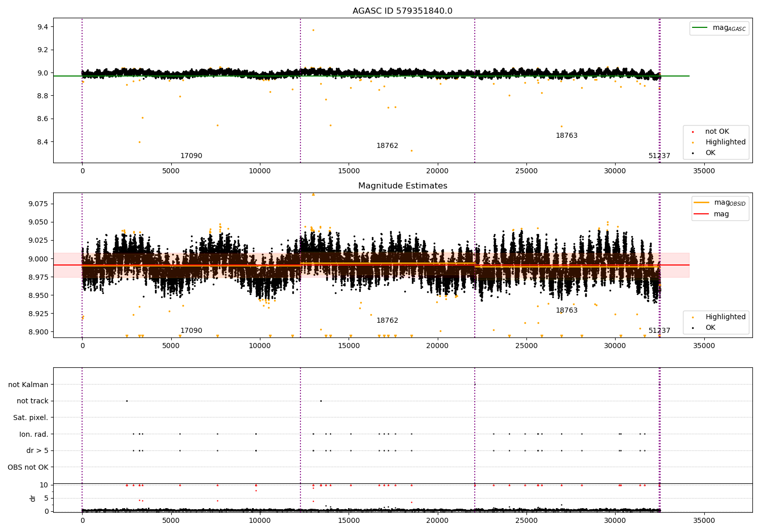Click 'not OK' in top plot legend

pos(716,131)
